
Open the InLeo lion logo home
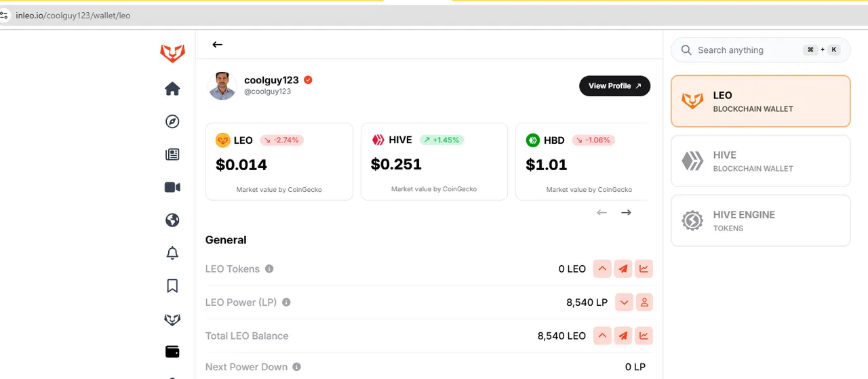click(172, 54)
